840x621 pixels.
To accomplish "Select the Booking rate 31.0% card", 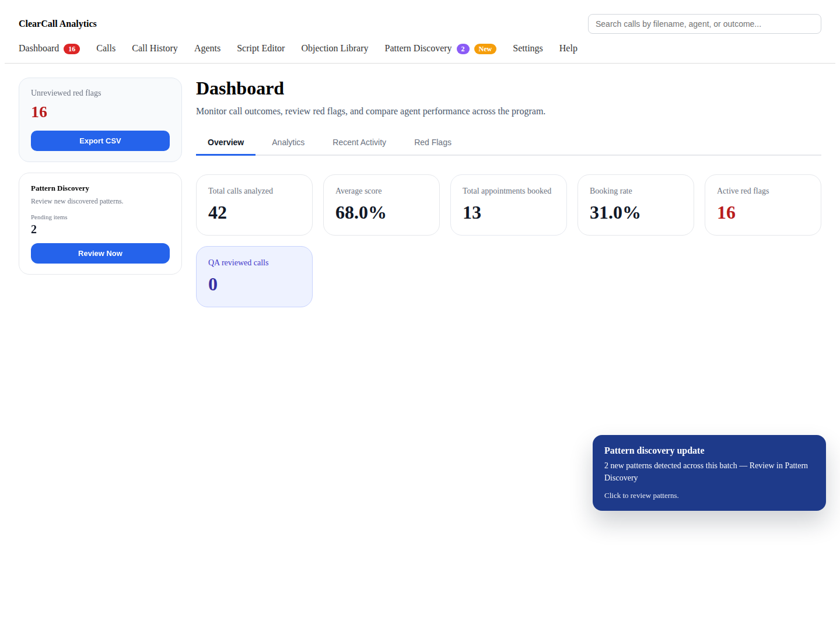I will [636, 205].
